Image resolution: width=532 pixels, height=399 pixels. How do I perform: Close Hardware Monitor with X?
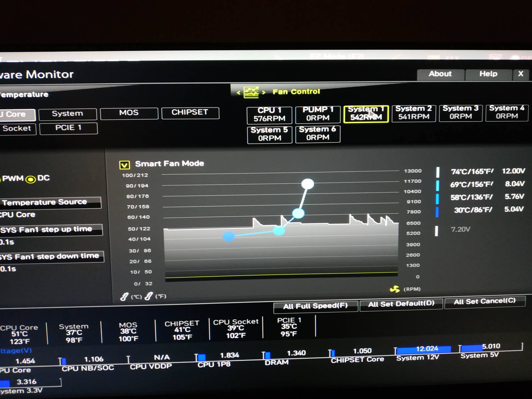point(521,74)
